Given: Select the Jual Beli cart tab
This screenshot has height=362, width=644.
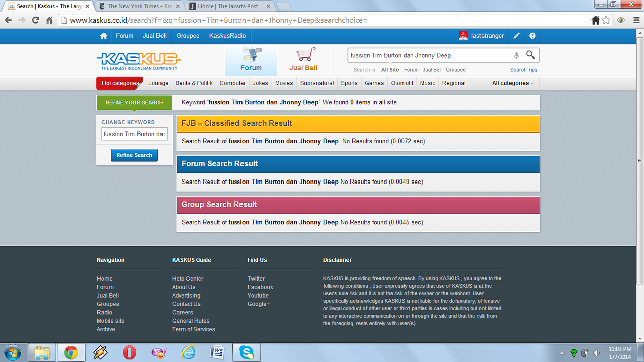Looking at the screenshot, I should pos(303,60).
